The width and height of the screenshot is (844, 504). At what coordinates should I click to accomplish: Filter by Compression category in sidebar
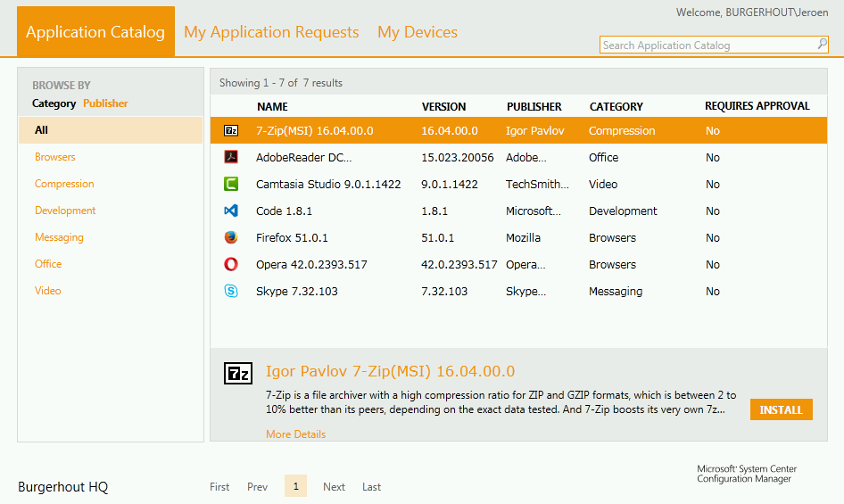tap(64, 184)
